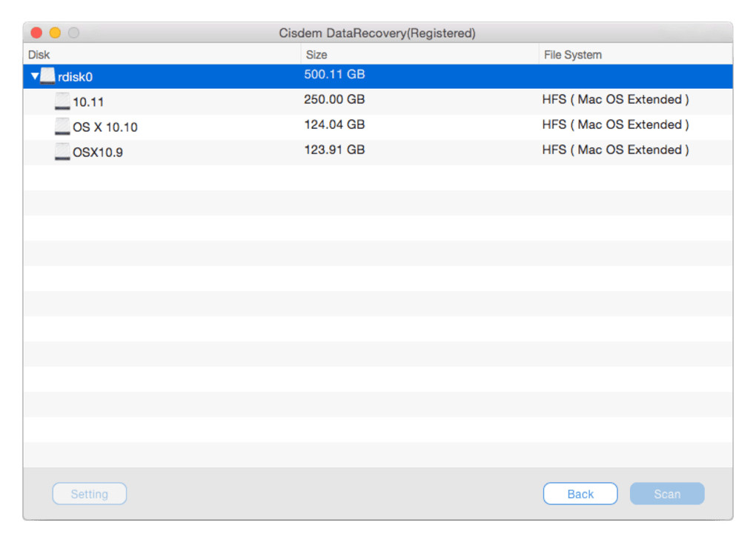This screenshot has height=543, width=756.
Task: Select the 10.11 partition name
Action: (x=88, y=102)
